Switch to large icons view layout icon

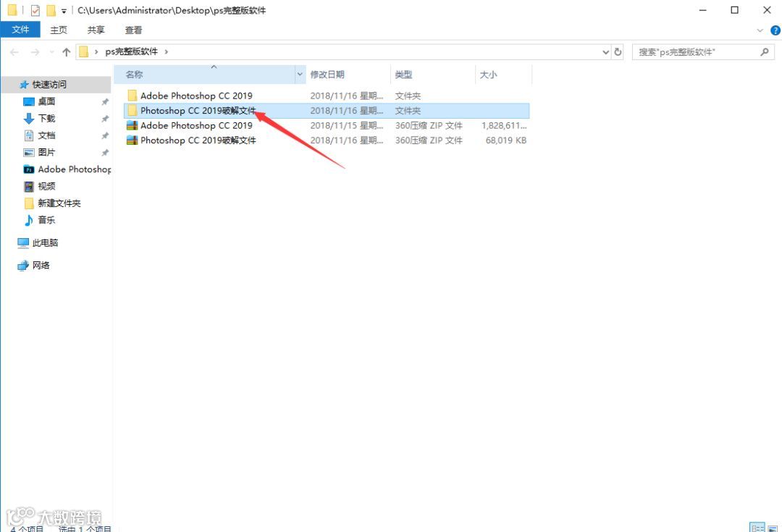(773, 528)
